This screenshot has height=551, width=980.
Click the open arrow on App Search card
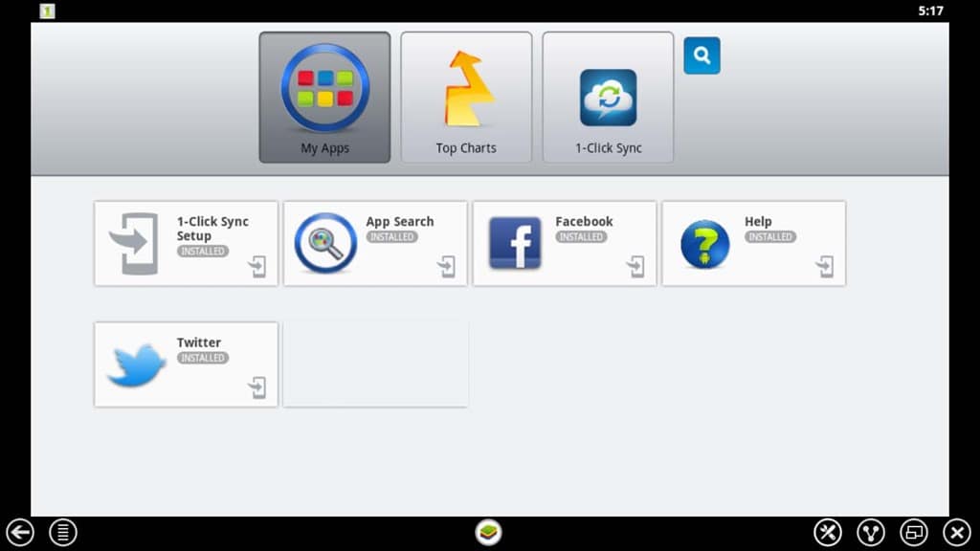447,267
